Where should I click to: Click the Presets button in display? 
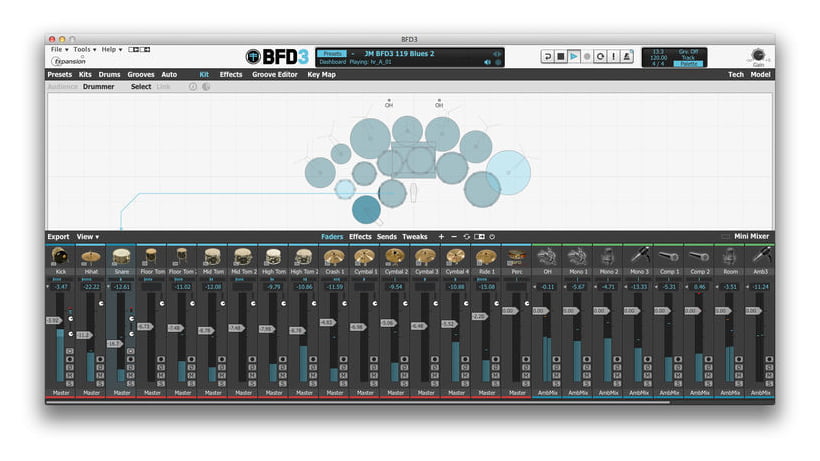pyautogui.click(x=332, y=54)
